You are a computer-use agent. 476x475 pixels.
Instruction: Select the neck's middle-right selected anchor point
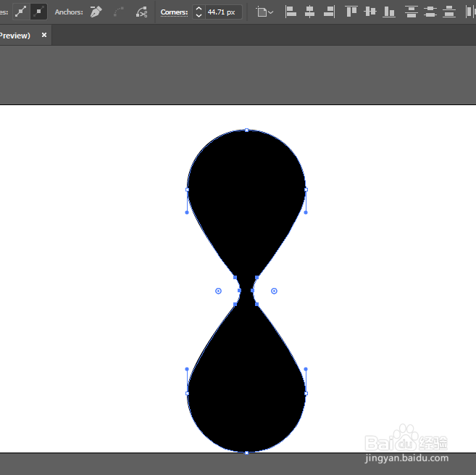pyautogui.click(x=252, y=291)
